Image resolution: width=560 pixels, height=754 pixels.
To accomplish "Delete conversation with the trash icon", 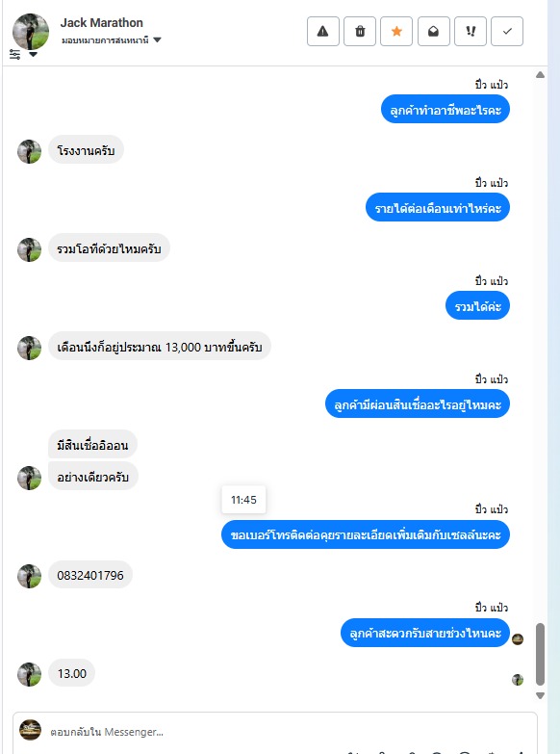I will point(360,31).
